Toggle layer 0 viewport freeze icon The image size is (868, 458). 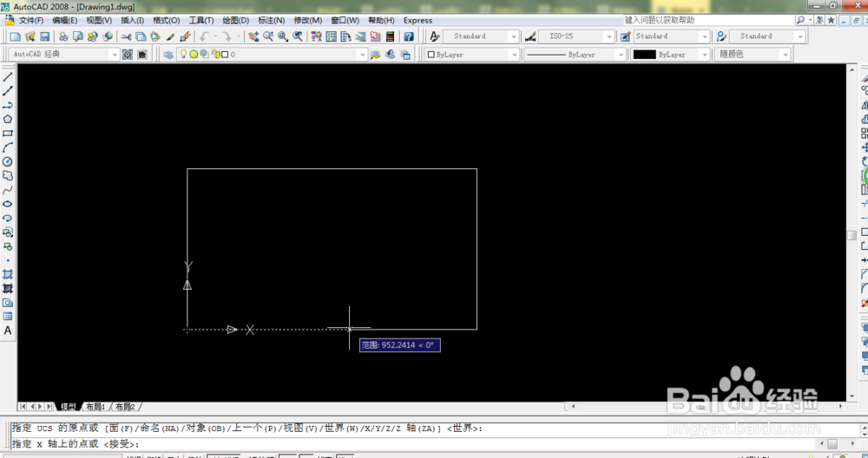click(204, 54)
